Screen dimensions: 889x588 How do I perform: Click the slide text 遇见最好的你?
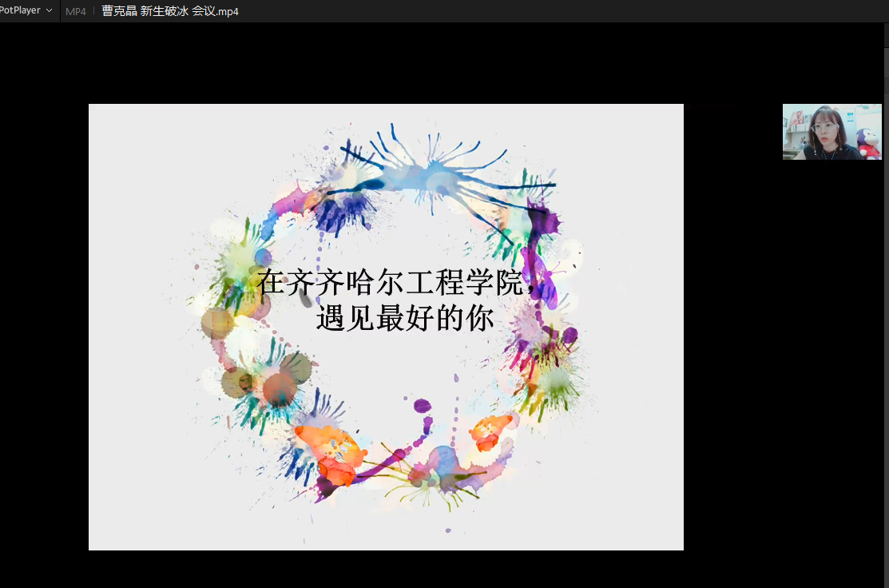[x=405, y=319]
